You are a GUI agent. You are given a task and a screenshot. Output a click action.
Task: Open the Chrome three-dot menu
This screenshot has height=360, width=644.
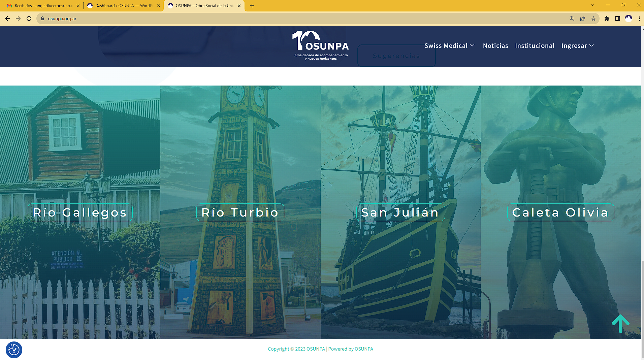point(639,19)
